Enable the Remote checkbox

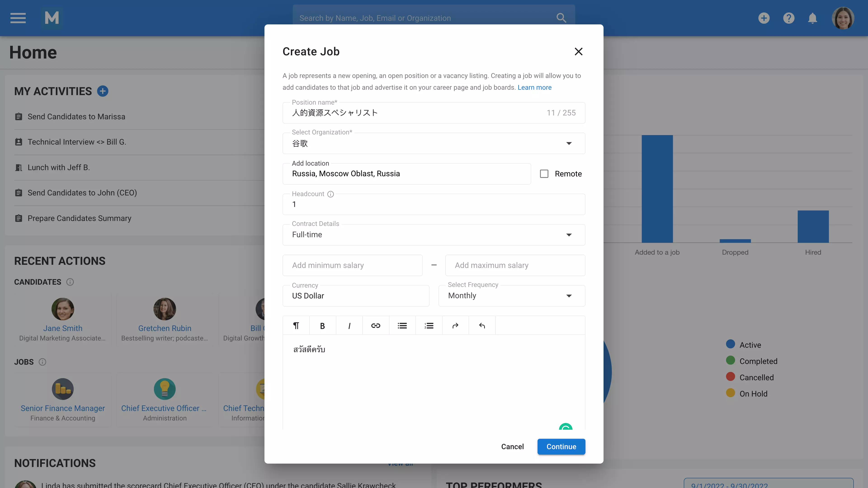point(544,174)
